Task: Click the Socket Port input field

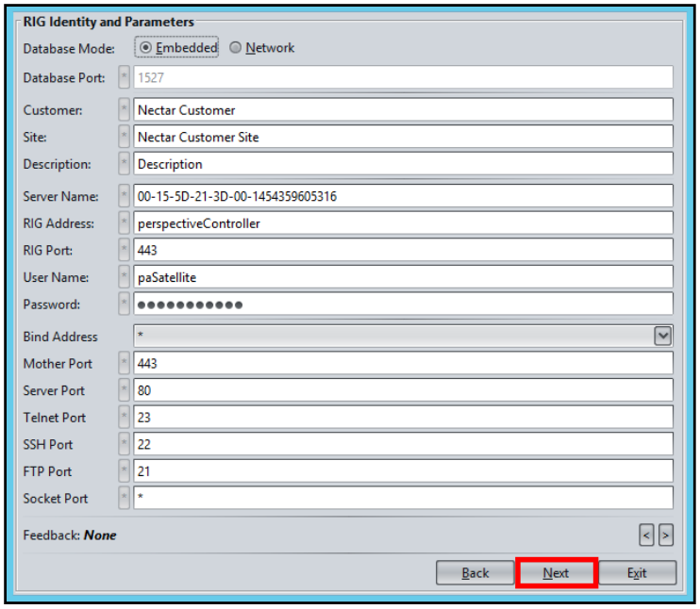Action: (x=403, y=498)
